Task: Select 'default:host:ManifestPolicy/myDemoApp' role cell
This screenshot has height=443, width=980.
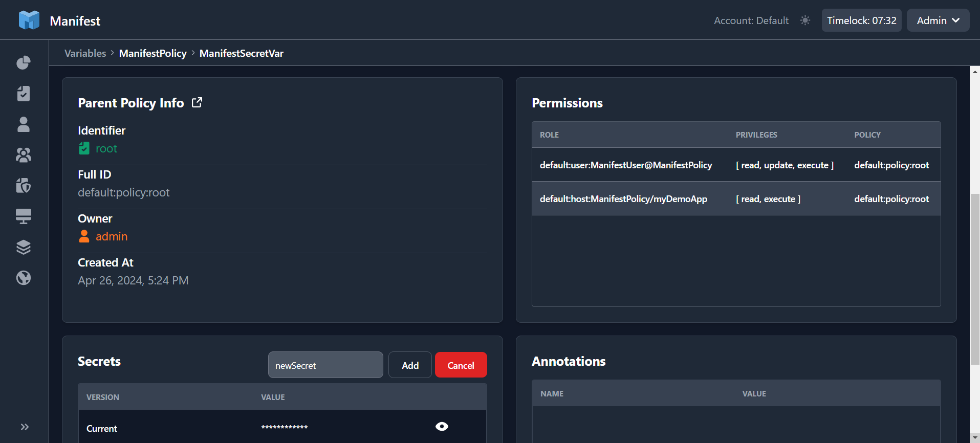Action: click(x=624, y=198)
